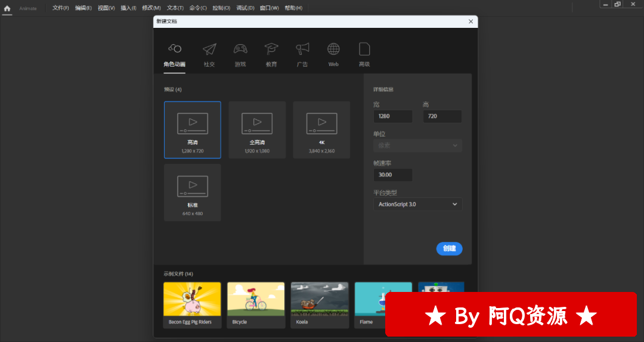Open the 文件(F) menu
The height and width of the screenshot is (342, 644).
click(x=60, y=8)
